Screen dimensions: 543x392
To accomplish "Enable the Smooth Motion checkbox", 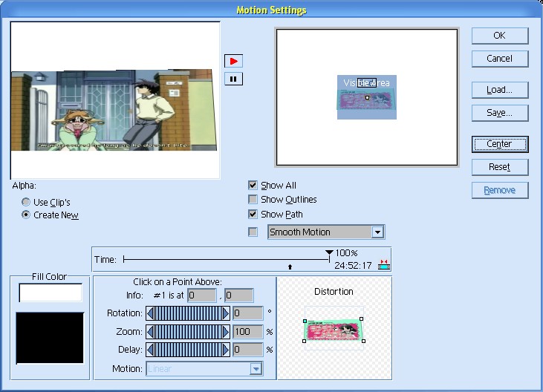I will click(x=253, y=232).
